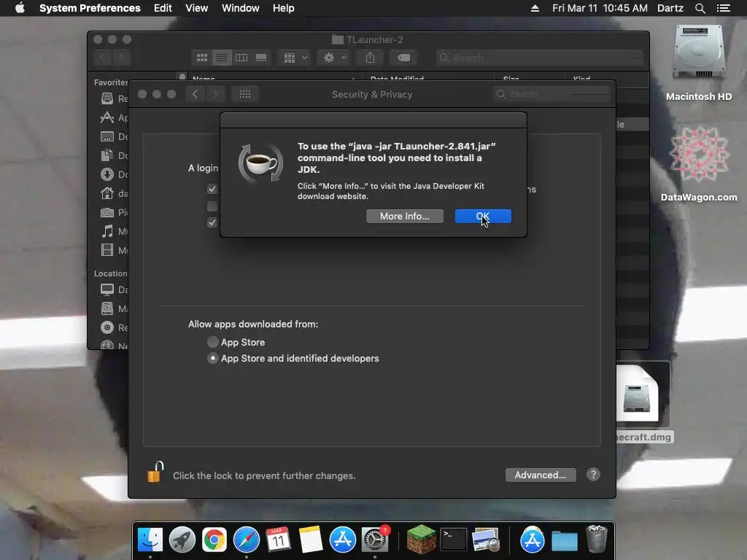This screenshot has height=560, width=747.
Task: Click the date and time in menu bar
Action: tap(600, 8)
